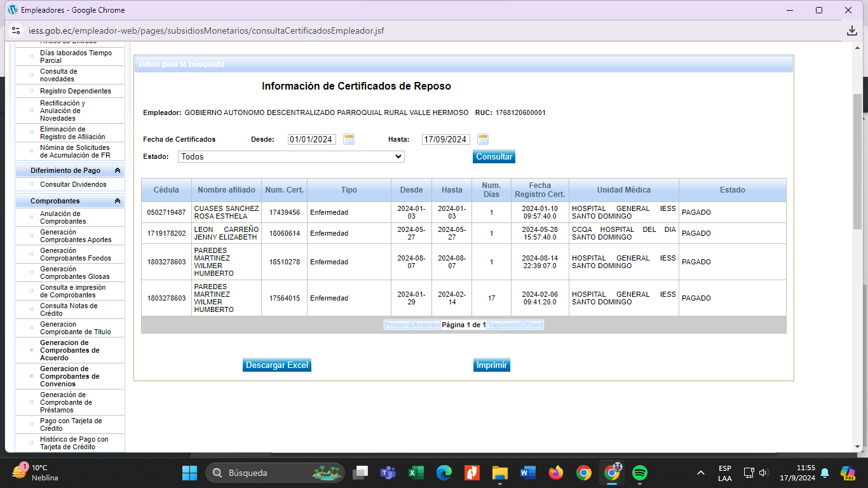Collapse the Diferimiento de Pago section
This screenshot has width=868, height=488.
[117, 171]
